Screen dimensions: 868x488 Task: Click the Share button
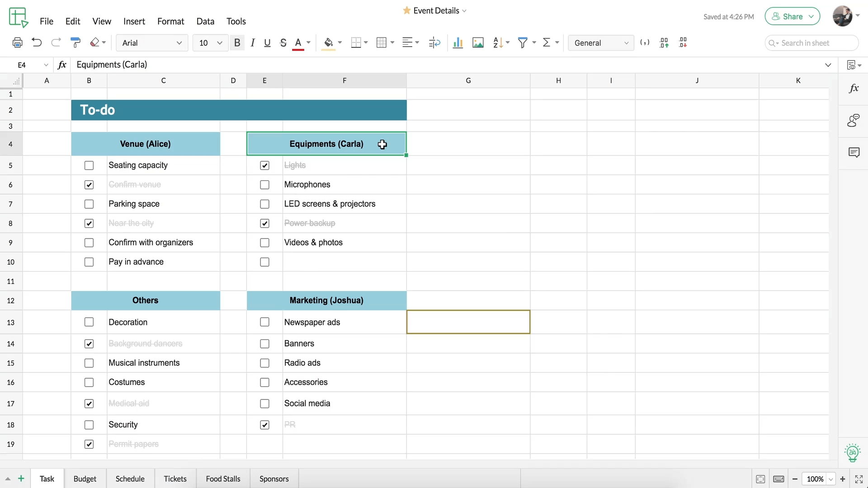pyautogui.click(x=792, y=17)
